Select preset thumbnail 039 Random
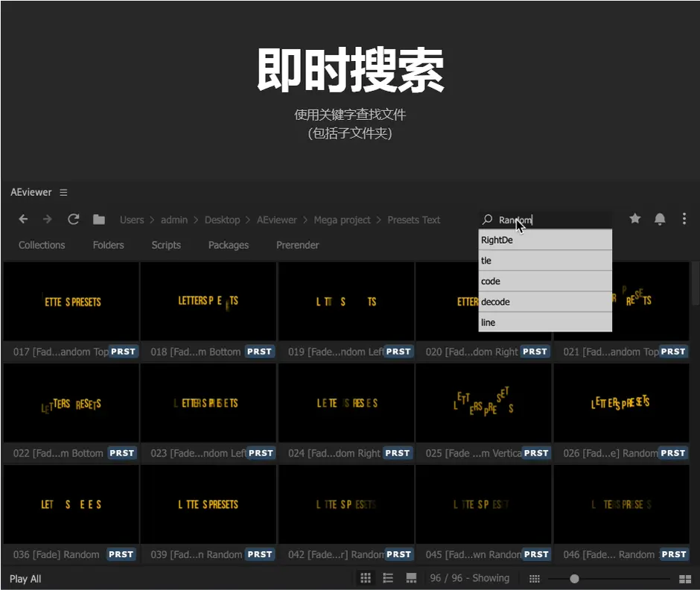700x590 pixels. click(x=209, y=504)
